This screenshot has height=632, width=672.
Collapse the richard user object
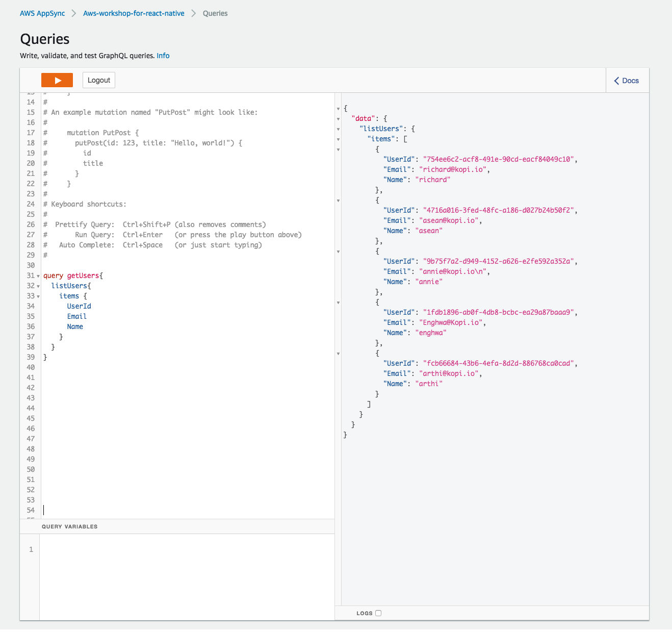point(338,149)
